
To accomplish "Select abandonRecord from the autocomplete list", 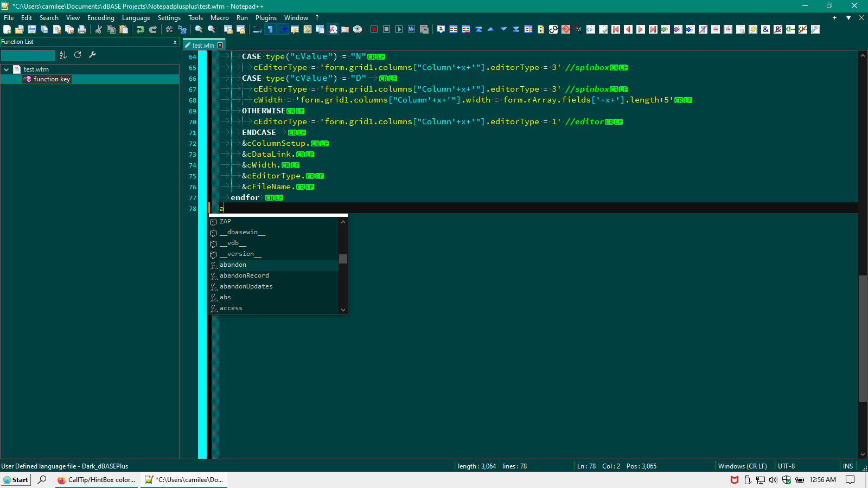I will 244,275.
